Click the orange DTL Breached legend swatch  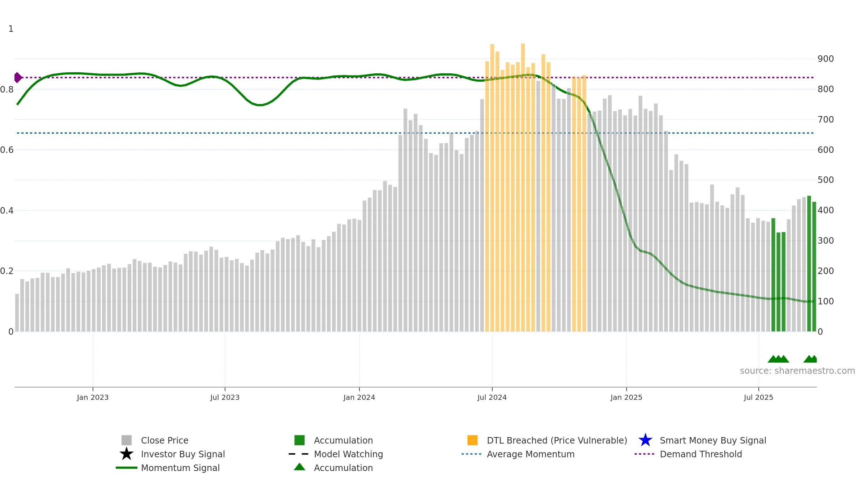click(472, 440)
